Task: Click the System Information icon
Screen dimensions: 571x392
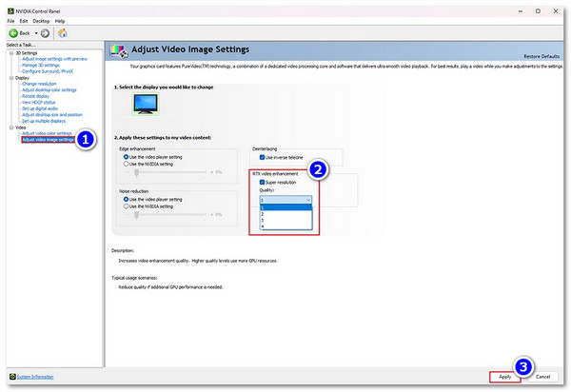Action: coord(12,377)
